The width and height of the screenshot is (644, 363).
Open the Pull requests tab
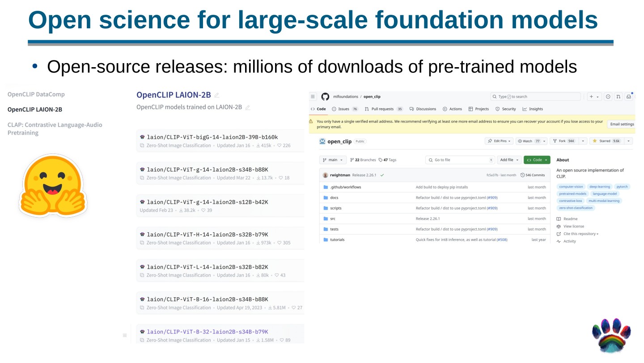tap(384, 109)
